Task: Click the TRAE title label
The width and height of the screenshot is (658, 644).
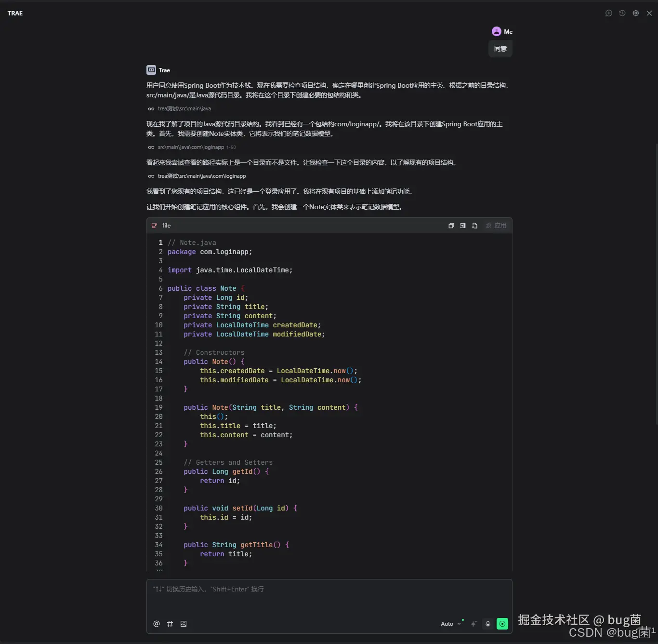Action: click(15, 13)
